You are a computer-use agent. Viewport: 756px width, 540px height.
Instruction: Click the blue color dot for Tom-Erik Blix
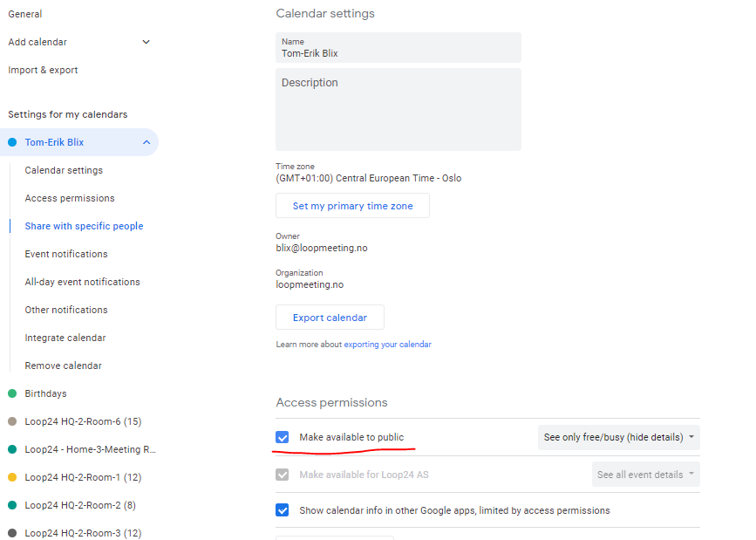(12, 142)
